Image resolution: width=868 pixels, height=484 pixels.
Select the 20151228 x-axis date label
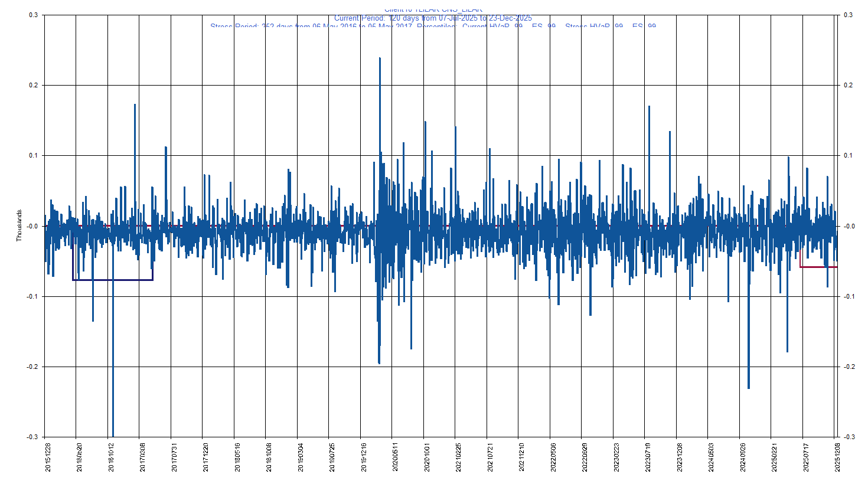(48, 457)
